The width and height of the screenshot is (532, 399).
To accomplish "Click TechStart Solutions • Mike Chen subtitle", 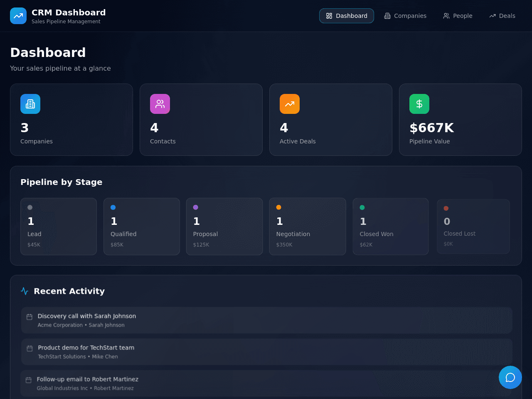I will pyautogui.click(x=78, y=357).
